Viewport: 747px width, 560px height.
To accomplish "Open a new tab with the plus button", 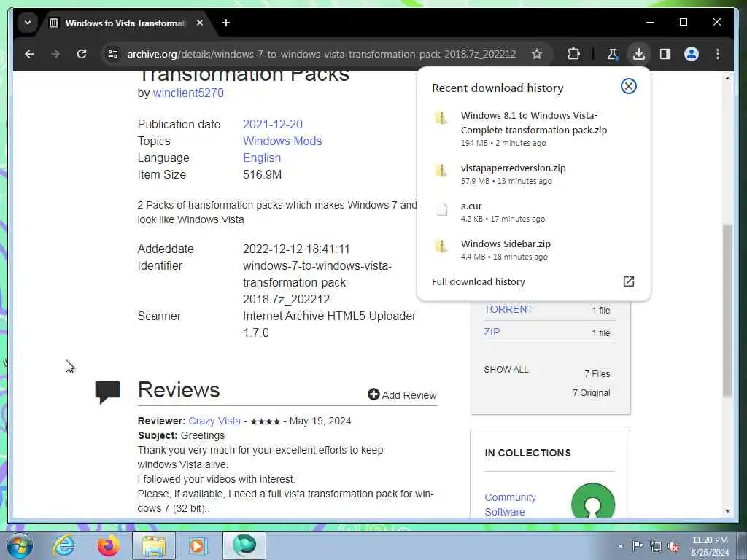I will point(226,23).
